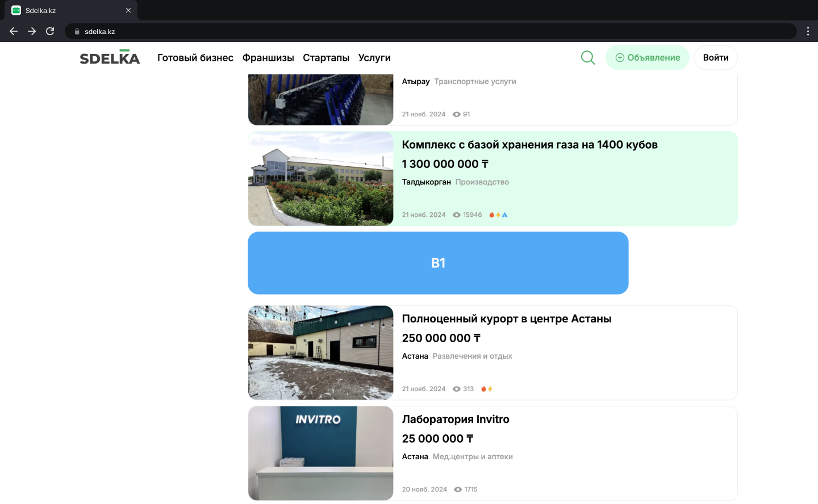
Task: Click promo badge icons on gas complex listing
Action: pos(498,215)
